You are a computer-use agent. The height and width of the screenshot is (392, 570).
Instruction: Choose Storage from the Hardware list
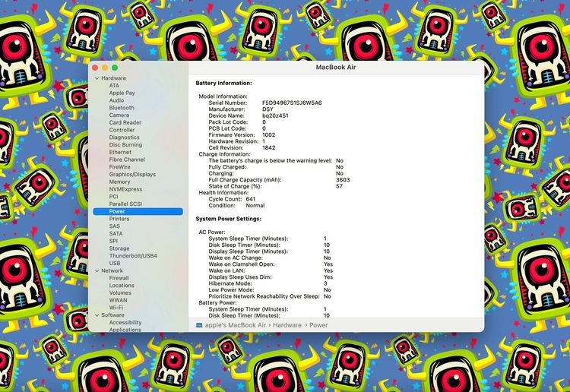(x=119, y=248)
